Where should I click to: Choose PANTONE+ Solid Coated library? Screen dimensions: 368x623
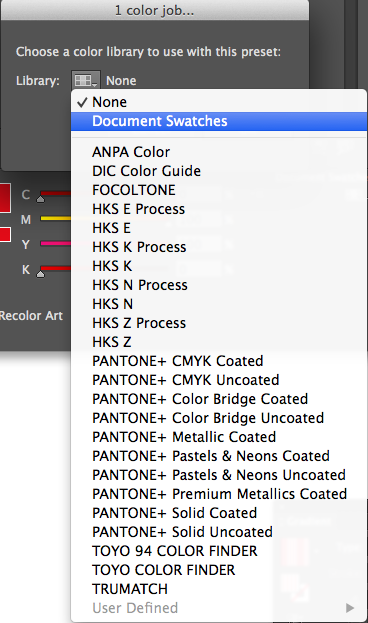click(219, 513)
